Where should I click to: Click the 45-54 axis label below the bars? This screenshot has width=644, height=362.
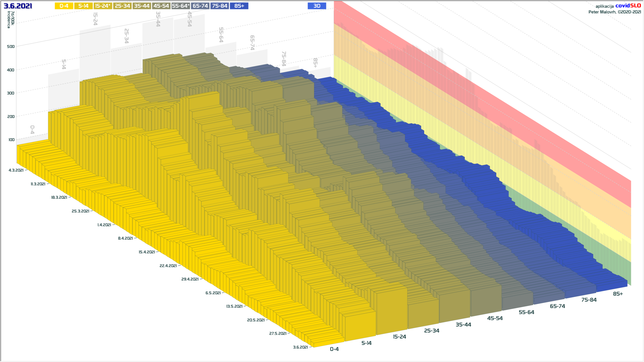point(495,318)
